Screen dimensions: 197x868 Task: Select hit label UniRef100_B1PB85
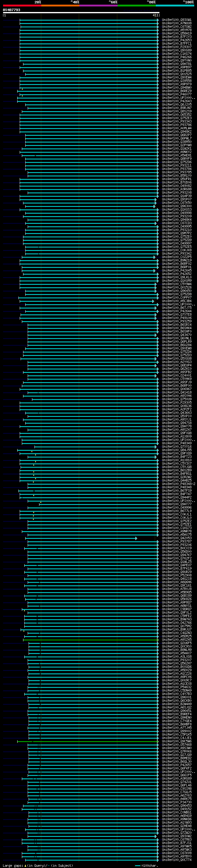click(177, 71)
